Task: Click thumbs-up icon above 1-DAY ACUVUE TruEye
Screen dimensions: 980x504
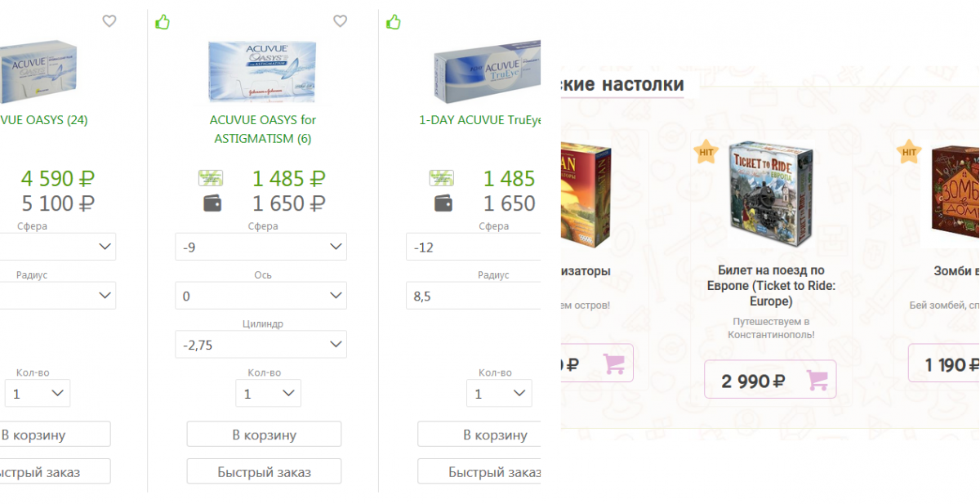Action: tap(394, 21)
